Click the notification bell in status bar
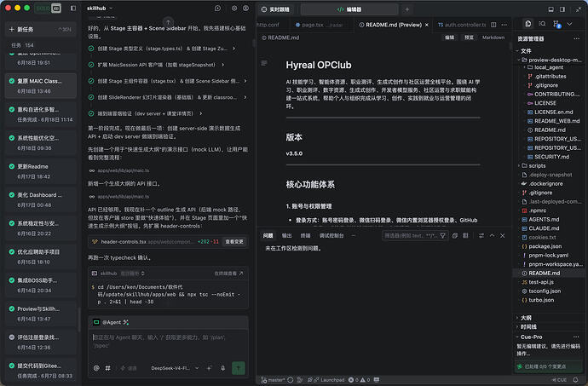 coord(575,380)
